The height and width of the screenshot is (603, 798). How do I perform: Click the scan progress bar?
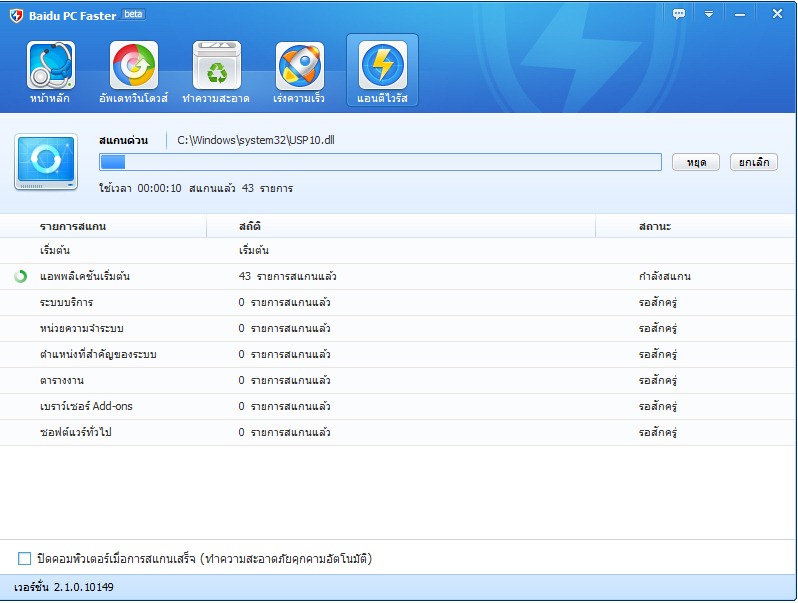point(380,162)
